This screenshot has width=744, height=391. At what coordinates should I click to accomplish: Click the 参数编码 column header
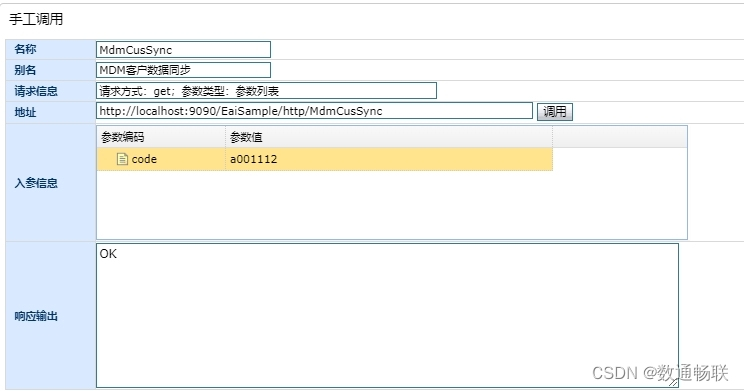(161, 137)
